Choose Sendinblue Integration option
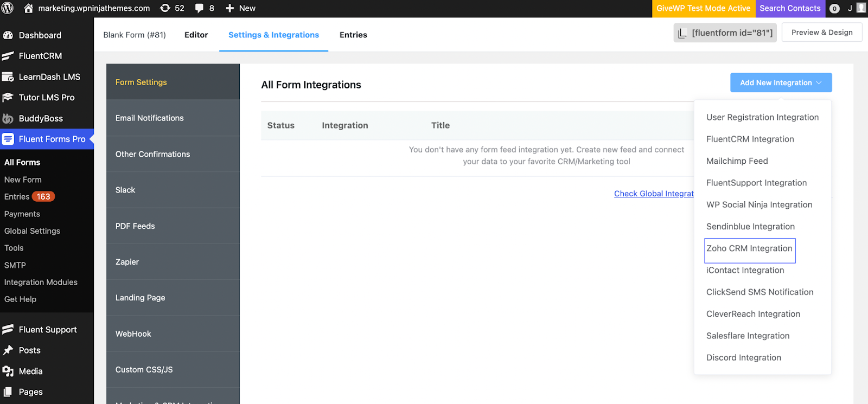This screenshot has width=868, height=404. pos(750,227)
